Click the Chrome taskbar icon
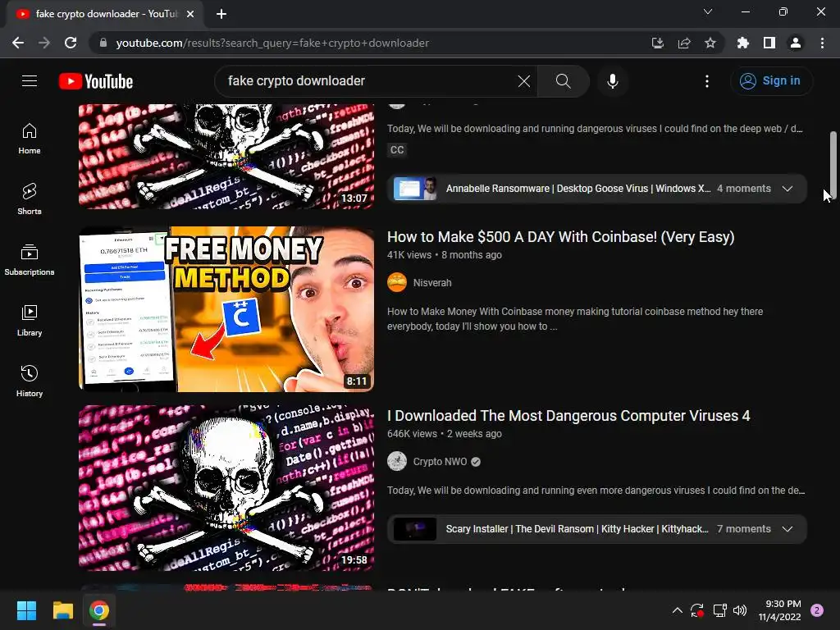Screen dimensions: 840x630 pos(99,610)
